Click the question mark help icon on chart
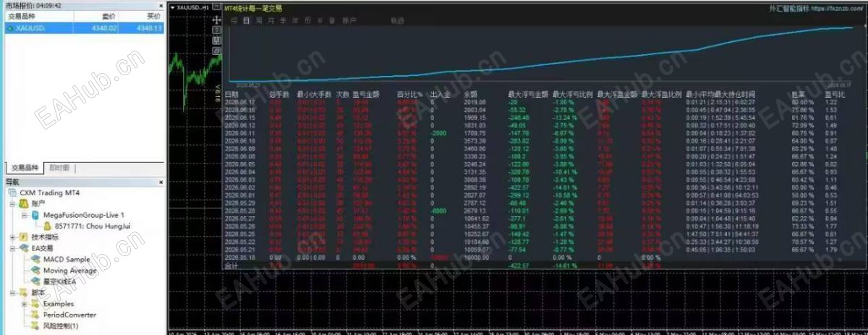The width and height of the screenshot is (868, 335). 217,31
